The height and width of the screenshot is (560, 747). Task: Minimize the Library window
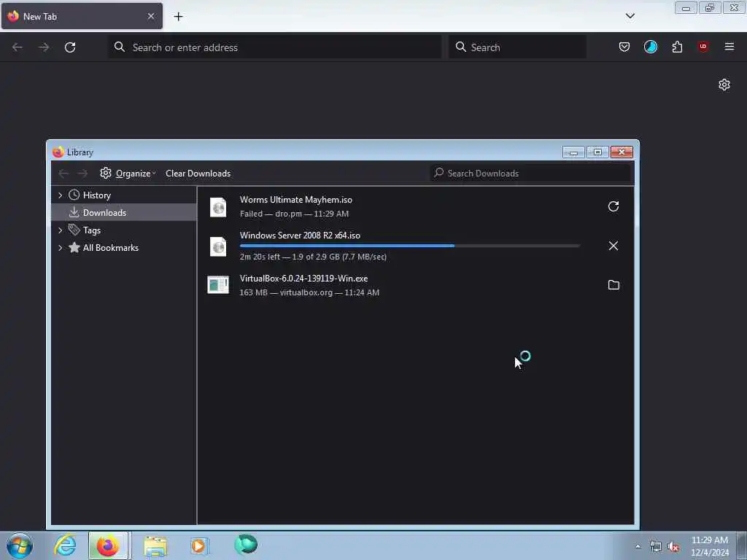[x=573, y=152]
